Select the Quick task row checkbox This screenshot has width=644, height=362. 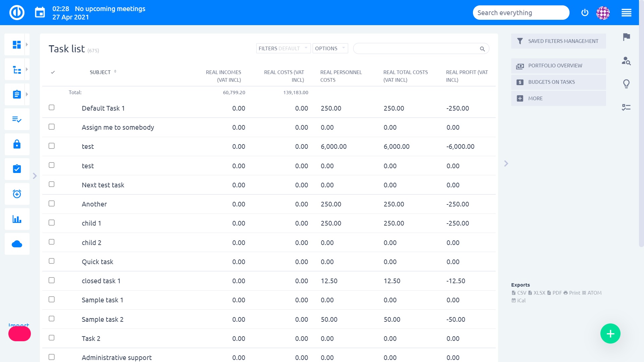click(52, 261)
